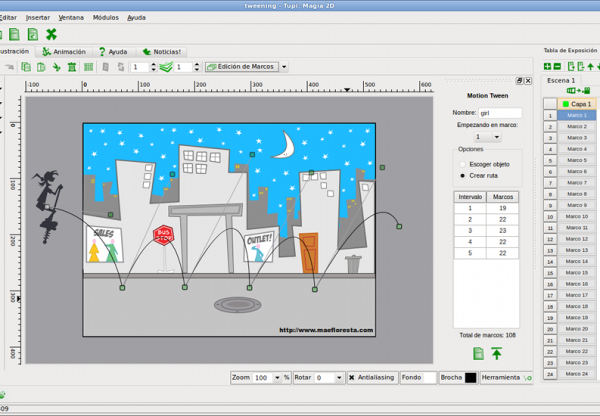Select the Marco 24 frame cell

[577, 374]
